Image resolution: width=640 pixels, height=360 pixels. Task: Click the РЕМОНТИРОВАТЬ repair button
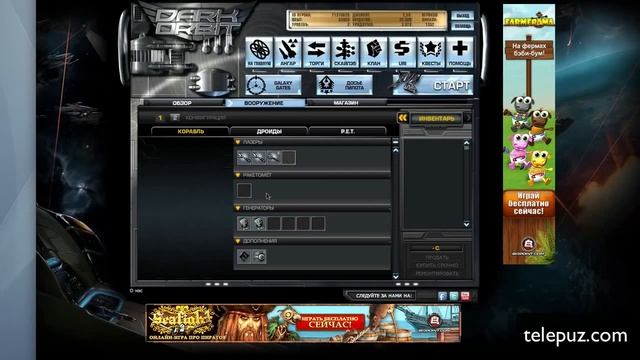pos(436,273)
